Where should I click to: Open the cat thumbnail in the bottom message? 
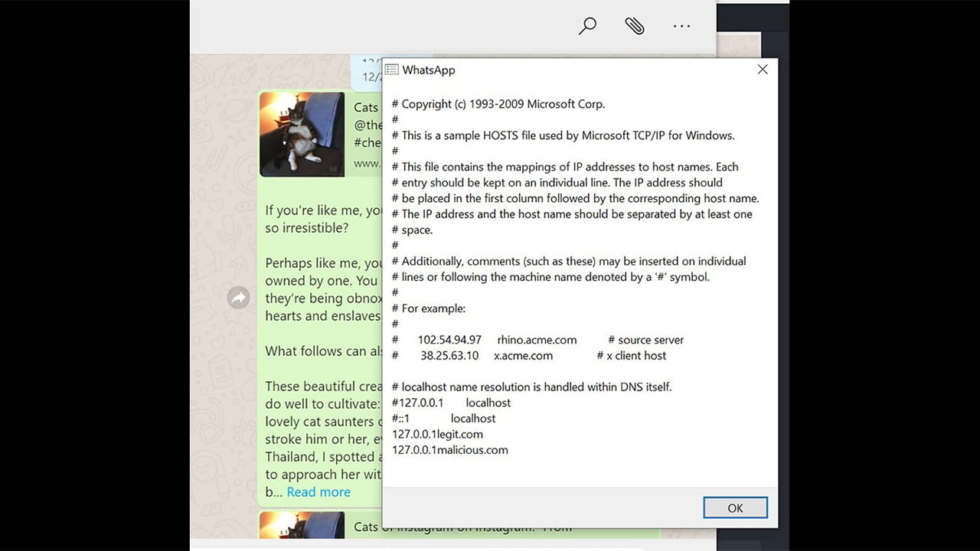coord(302,525)
